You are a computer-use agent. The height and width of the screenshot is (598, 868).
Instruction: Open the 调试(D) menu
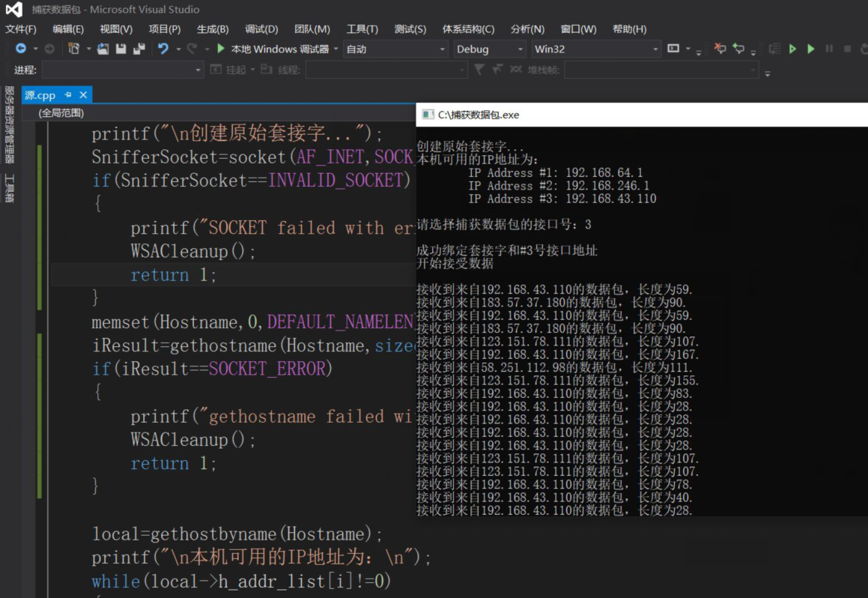(x=261, y=28)
